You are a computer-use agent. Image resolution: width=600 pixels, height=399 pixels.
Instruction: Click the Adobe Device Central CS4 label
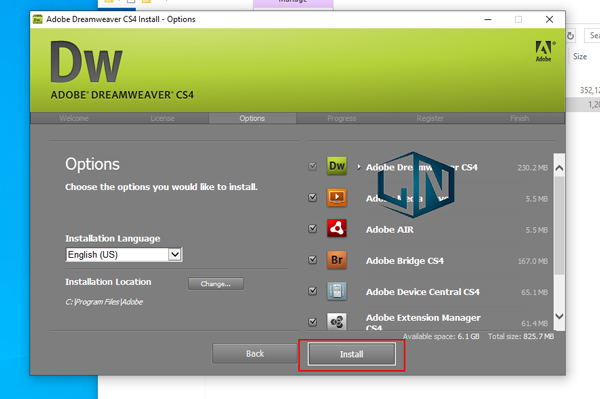tap(422, 292)
